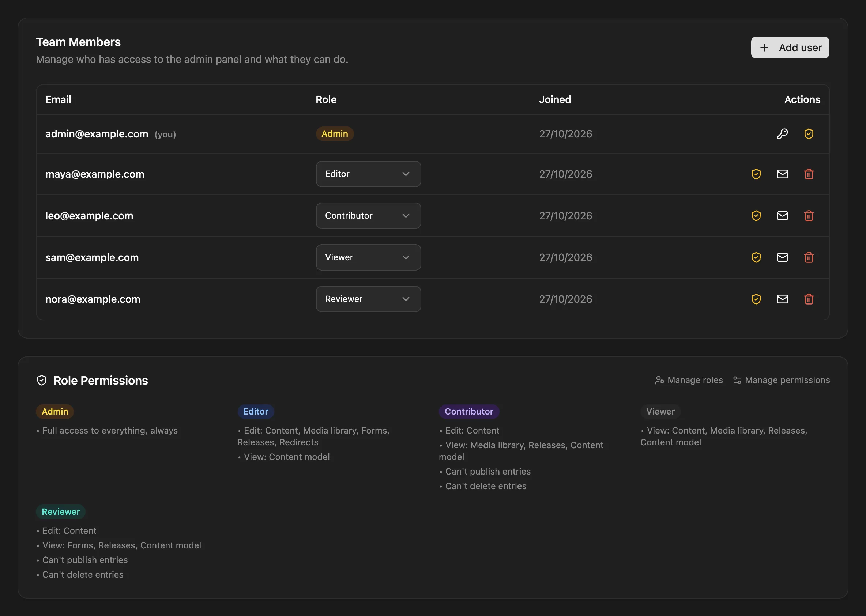The height and width of the screenshot is (616, 866).
Task: Select maya@example.com email text
Action: click(95, 174)
